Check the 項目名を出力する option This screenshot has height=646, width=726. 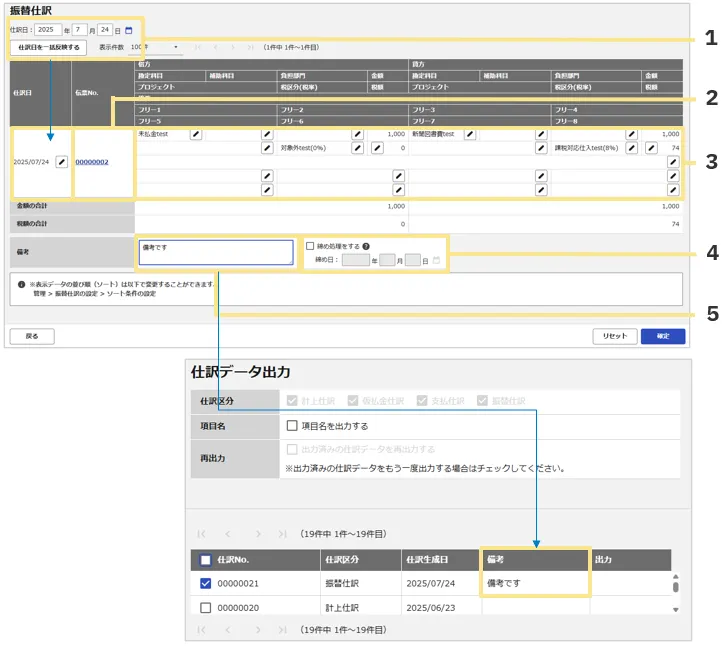coord(292,426)
